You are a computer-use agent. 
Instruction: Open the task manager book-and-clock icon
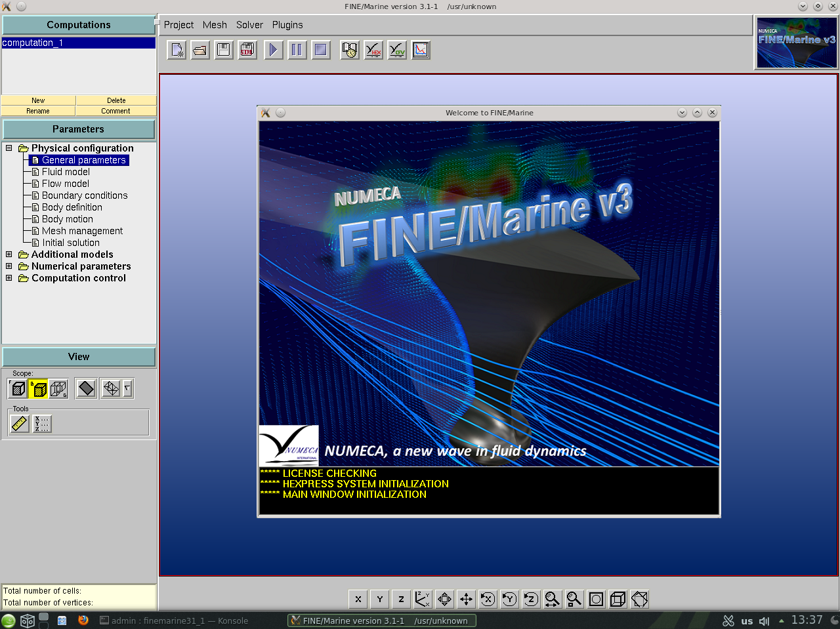(350, 50)
